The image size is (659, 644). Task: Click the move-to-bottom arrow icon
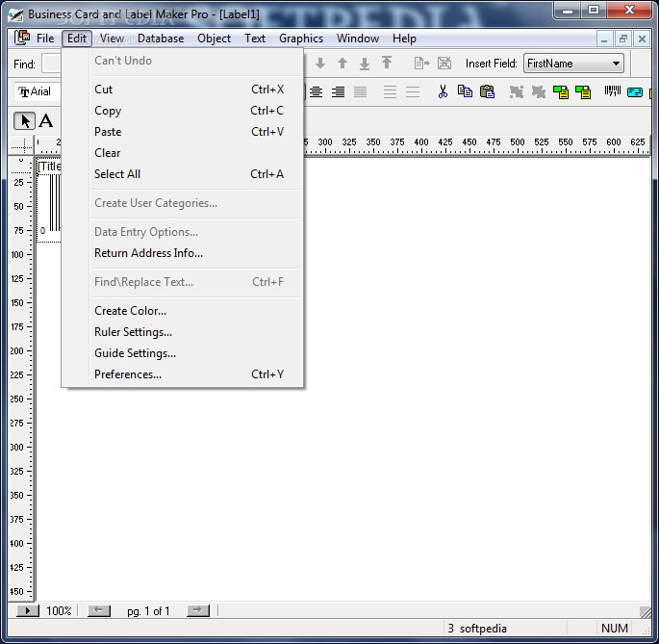[365, 64]
